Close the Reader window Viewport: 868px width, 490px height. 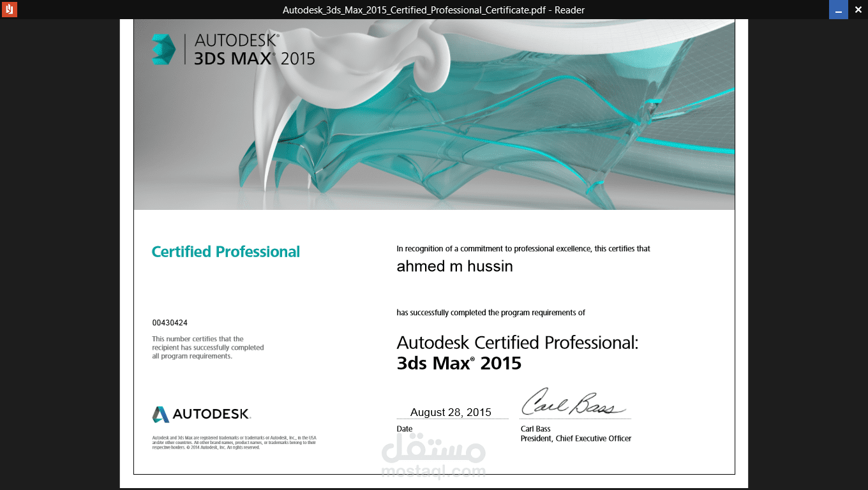click(x=858, y=10)
